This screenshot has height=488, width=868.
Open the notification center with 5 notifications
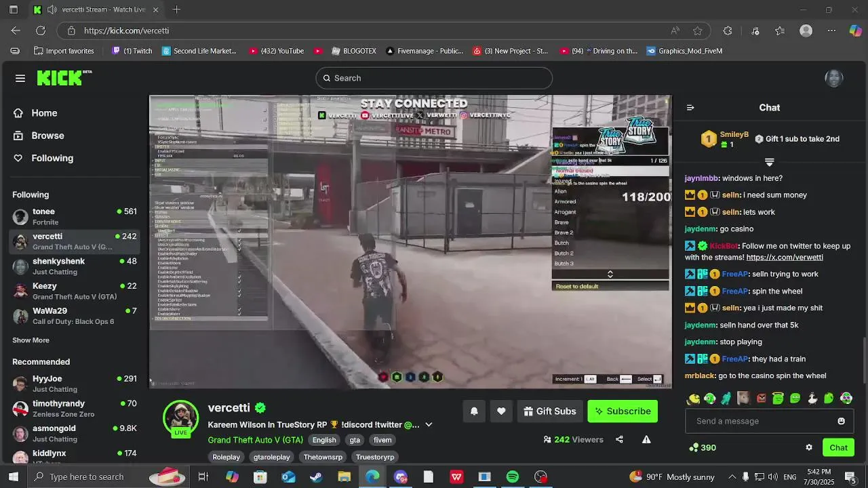point(850,477)
